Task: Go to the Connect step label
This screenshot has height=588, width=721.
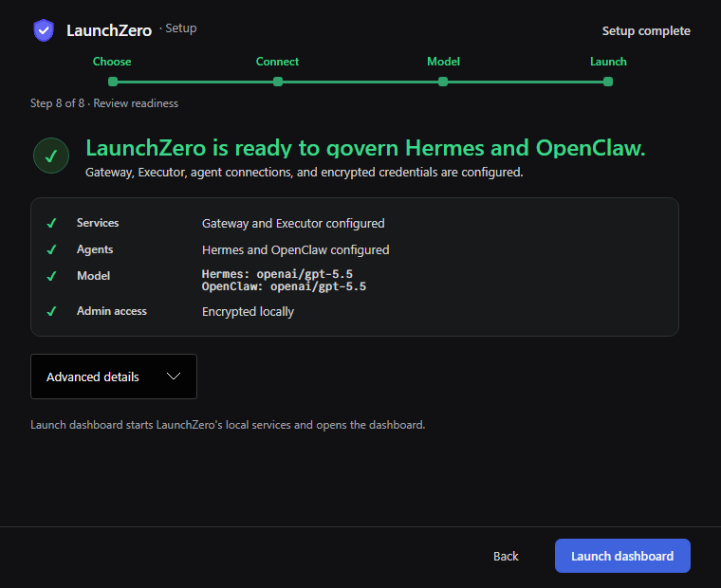Action: [277, 62]
